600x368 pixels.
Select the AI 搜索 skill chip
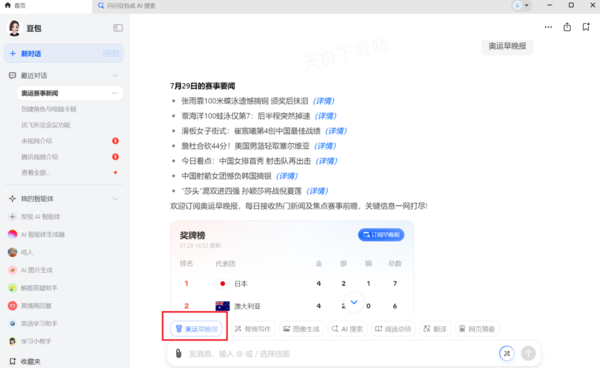click(x=347, y=329)
